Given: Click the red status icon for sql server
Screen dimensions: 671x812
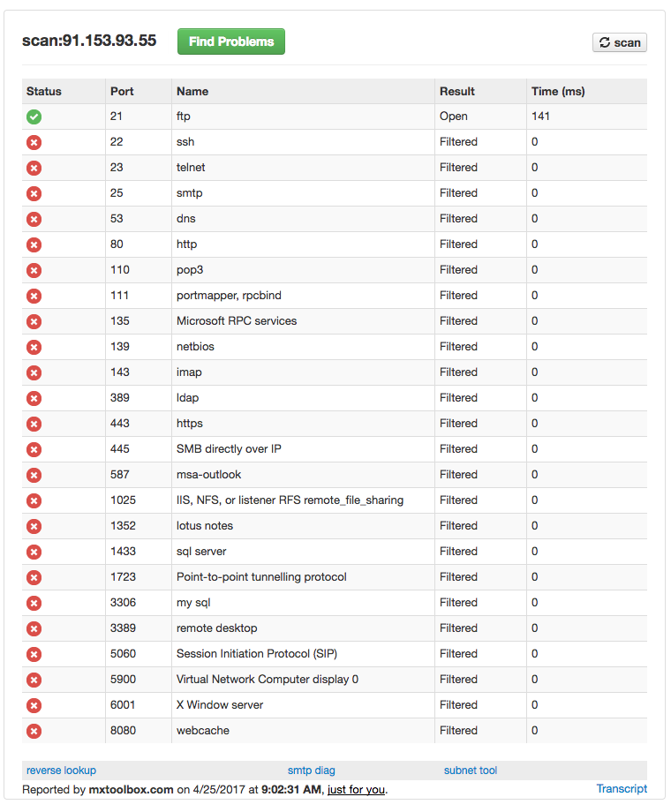Looking at the screenshot, I should click(34, 552).
